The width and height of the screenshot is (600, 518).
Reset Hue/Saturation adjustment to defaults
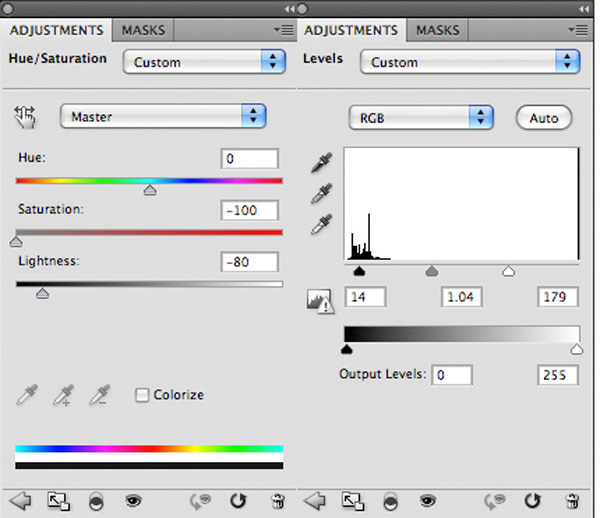[x=238, y=500]
